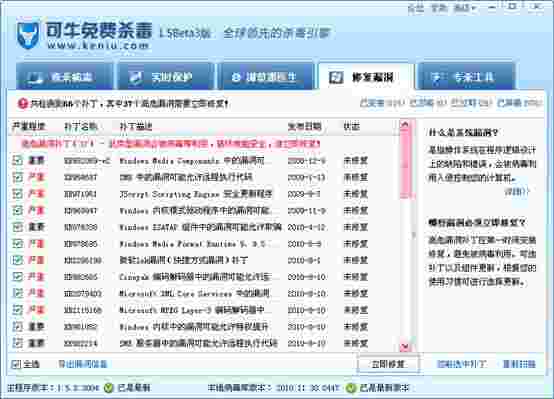This screenshot has width=554, height=399.
Task: Click the 导出漏洞信息 link
Action: tap(83, 364)
